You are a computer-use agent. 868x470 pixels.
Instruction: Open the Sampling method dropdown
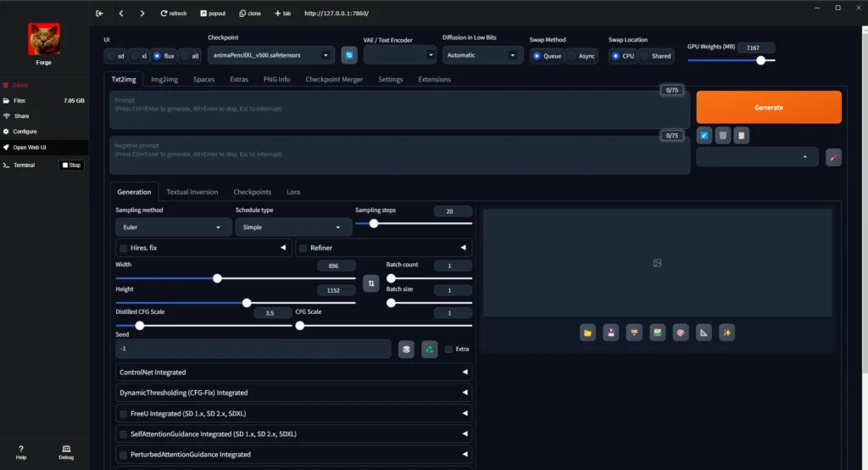[x=173, y=227]
